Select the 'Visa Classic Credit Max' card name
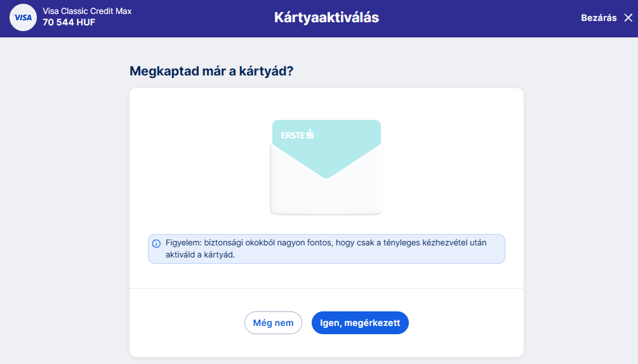Viewport: 638px width, 364px height. click(87, 11)
